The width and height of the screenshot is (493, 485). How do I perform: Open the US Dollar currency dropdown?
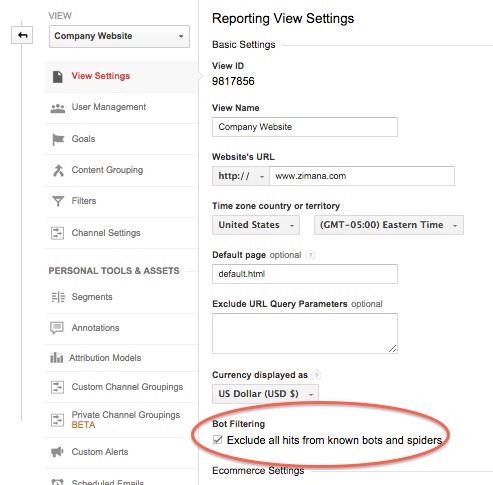[265, 394]
